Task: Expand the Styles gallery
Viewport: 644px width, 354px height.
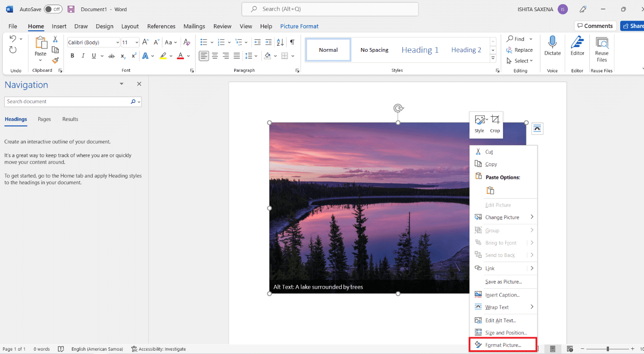Action: coord(493,58)
